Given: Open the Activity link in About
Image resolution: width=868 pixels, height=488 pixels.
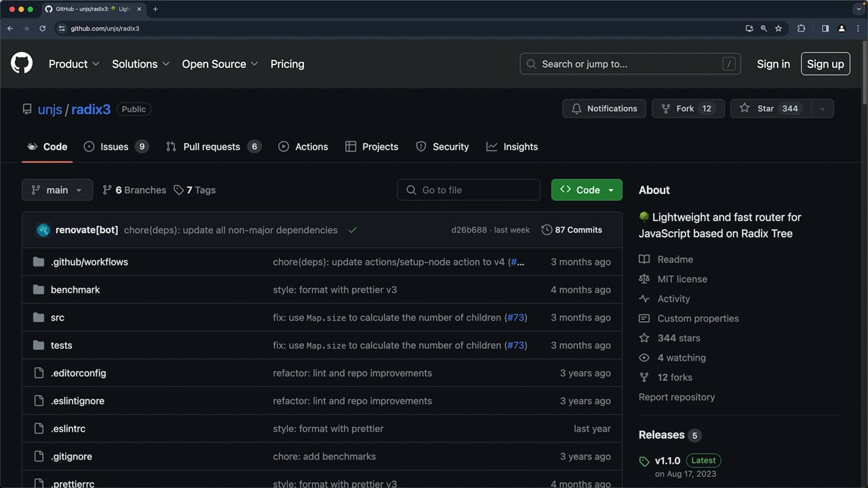Looking at the screenshot, I should click(665, 298).
